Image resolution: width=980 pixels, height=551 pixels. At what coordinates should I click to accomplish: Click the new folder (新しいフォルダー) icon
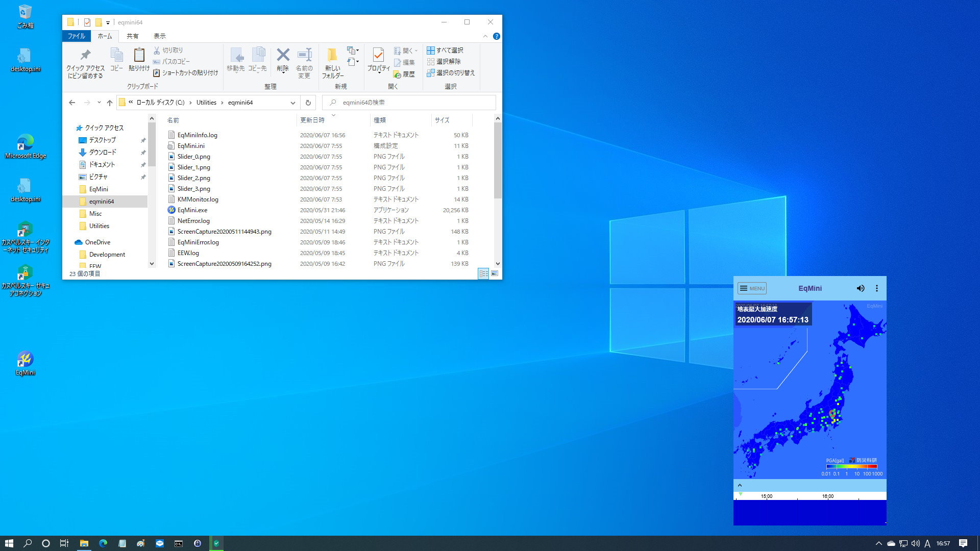point(332,55)
